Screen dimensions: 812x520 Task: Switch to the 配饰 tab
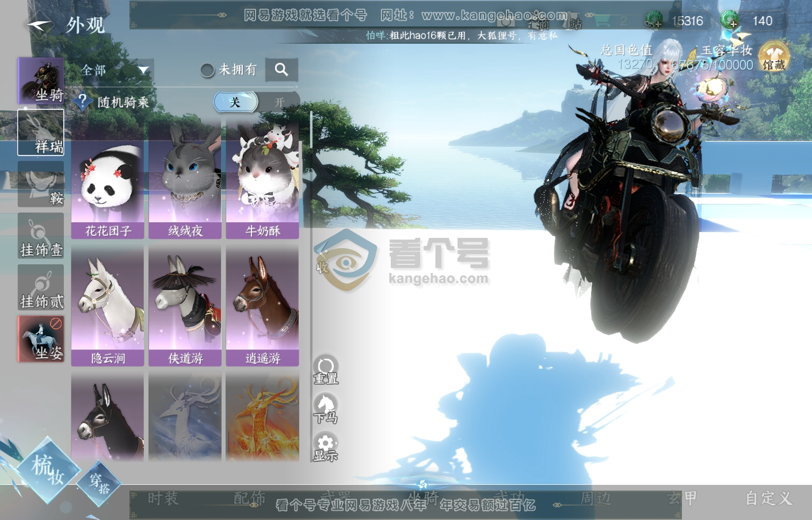[250, 498]
